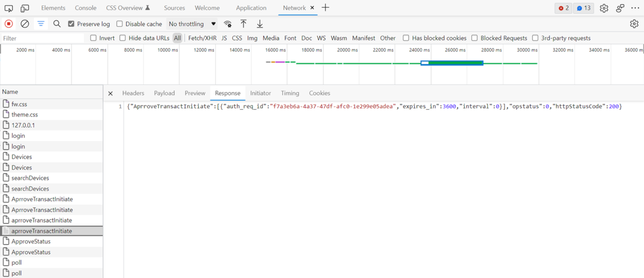644x278 pixels.
Task: Check Hide data URLs
Action: pyautogui.click(x=123, y=38)
